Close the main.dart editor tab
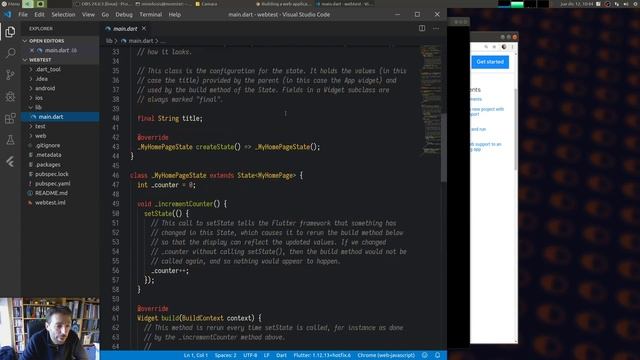Viewport: 640px width, 360px height. click(x=144, y=29)
